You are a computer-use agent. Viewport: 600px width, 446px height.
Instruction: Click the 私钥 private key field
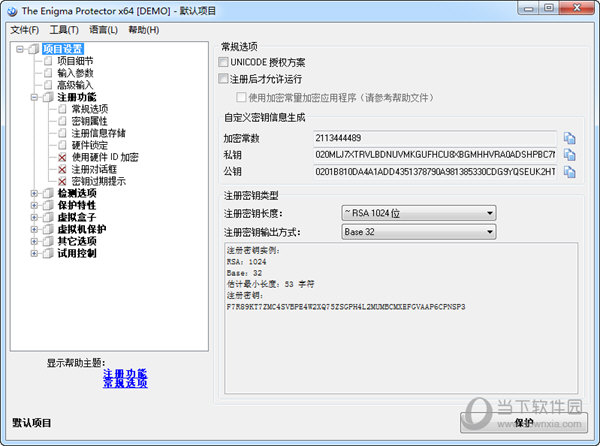pyautogui.click(x=435, y=155)
